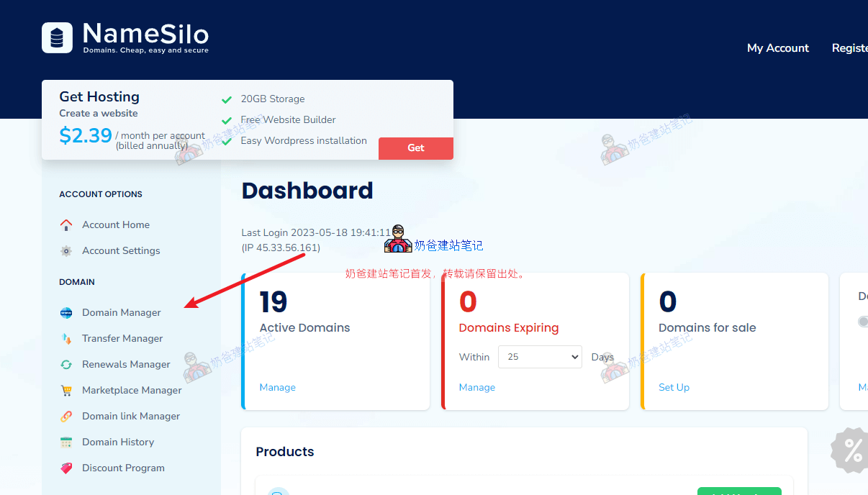Screen dimensions: 868x495
Task: Click the Domain Manager globe icon
Action: 66,313
